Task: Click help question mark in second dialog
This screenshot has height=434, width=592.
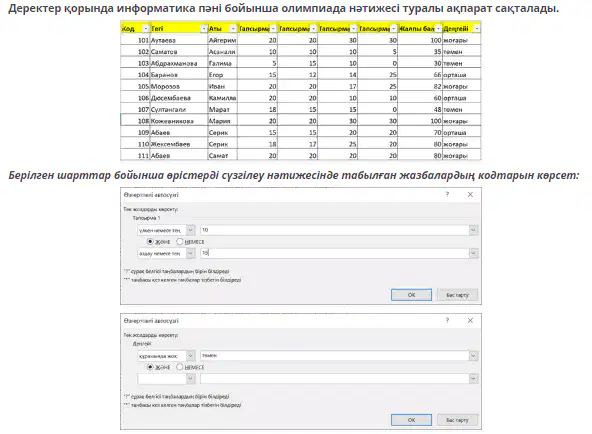Action: tap(447, 320)
